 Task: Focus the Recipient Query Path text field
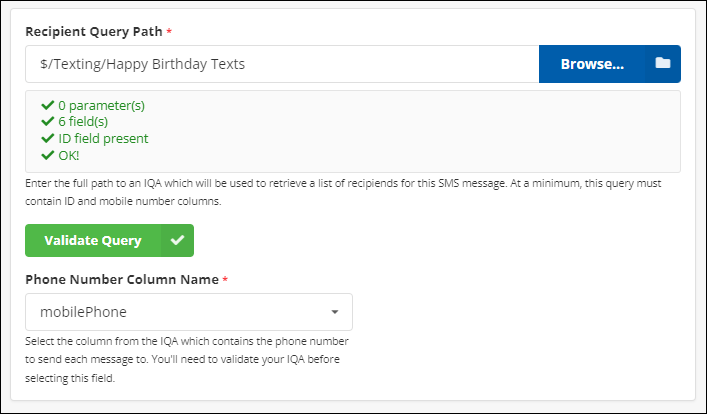282,64
